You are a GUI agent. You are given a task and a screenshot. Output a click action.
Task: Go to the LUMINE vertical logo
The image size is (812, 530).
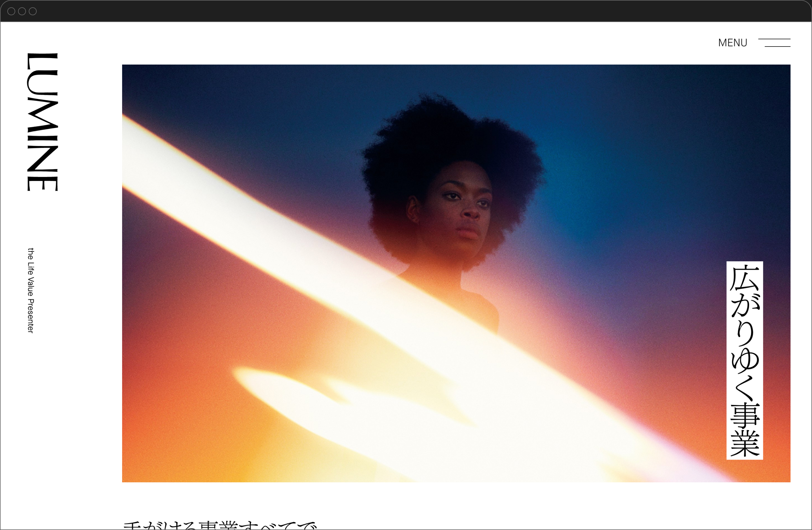[43, 122]
